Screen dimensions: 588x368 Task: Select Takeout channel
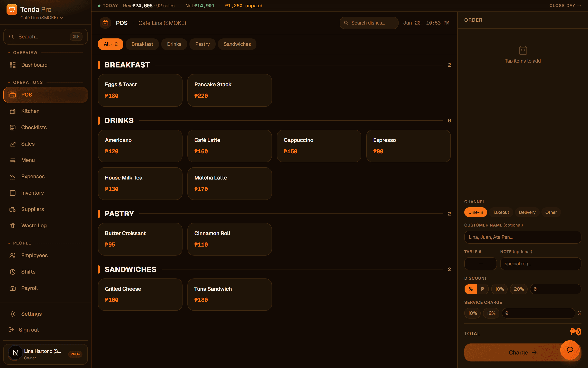(x=501, y=212)
